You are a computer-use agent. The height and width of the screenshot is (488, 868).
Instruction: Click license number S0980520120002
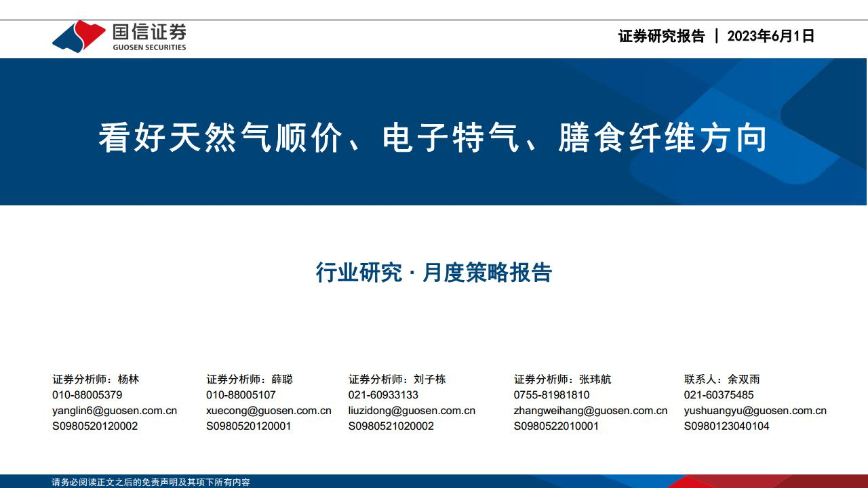click(x=95, y=426)
